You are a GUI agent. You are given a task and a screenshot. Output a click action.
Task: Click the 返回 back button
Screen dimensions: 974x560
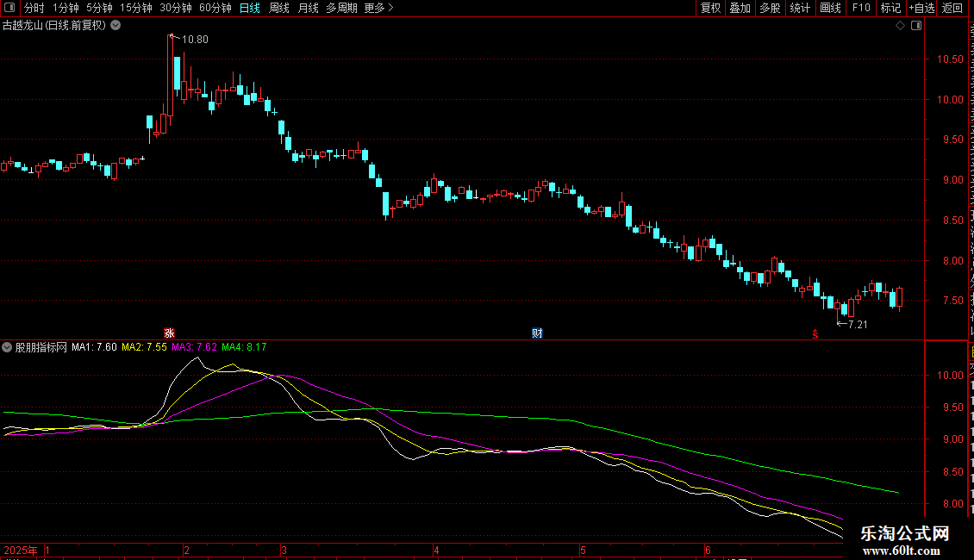[x=952, y=8]
